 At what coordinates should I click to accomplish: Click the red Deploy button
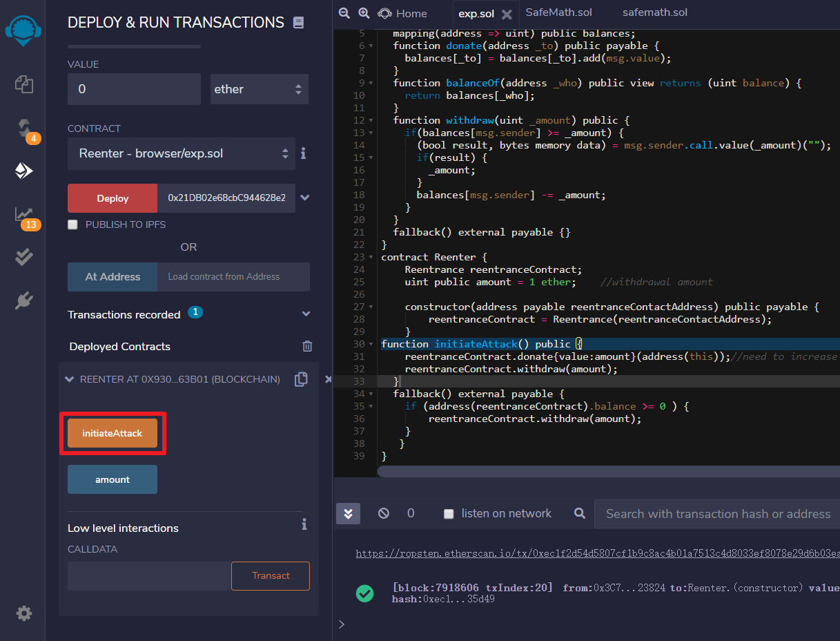click(x=113, y=198)
